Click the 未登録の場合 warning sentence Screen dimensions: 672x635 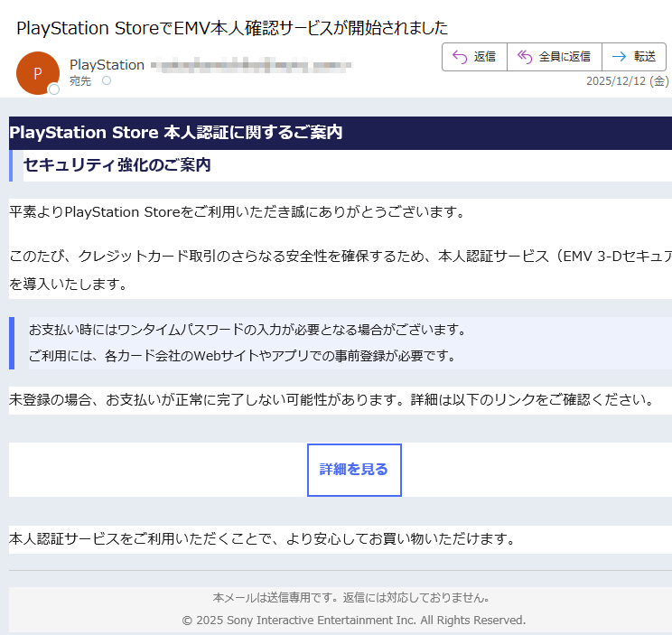click(x=331, y=400)
